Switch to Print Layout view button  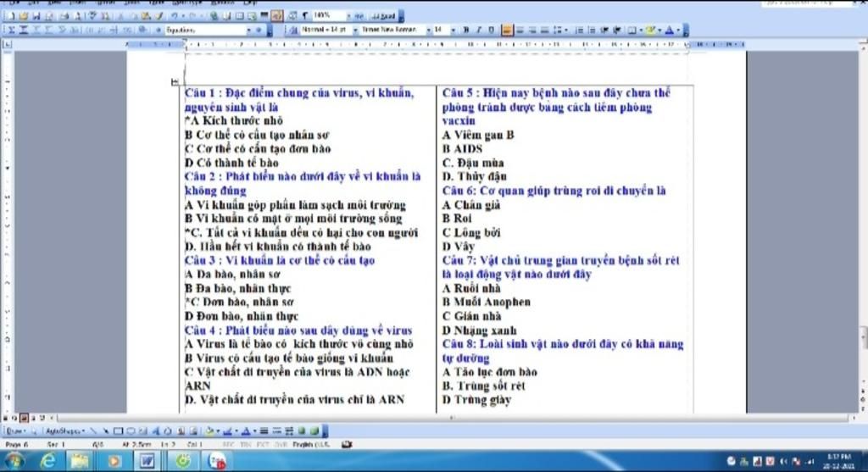tap(24, 419)
